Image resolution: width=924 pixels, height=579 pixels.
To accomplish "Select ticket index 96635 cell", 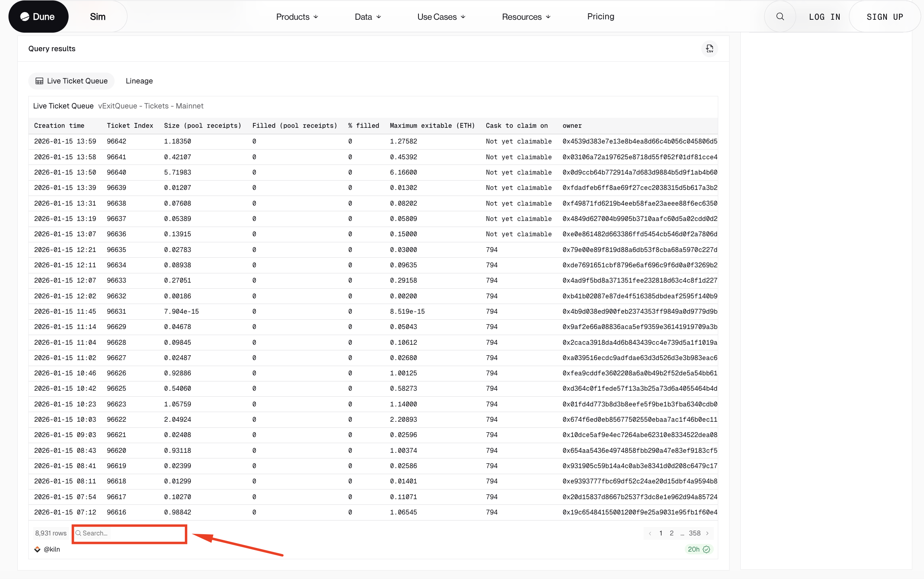I will 116,250.
